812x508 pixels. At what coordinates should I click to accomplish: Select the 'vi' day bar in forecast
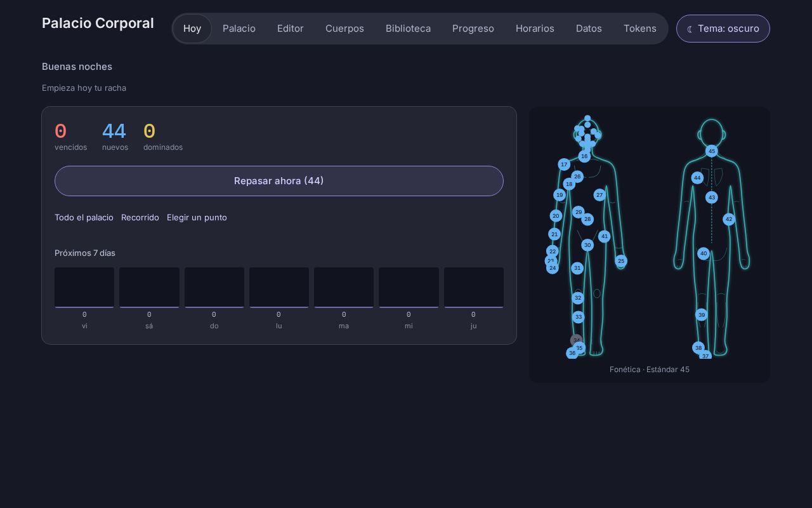pos(84,288)
